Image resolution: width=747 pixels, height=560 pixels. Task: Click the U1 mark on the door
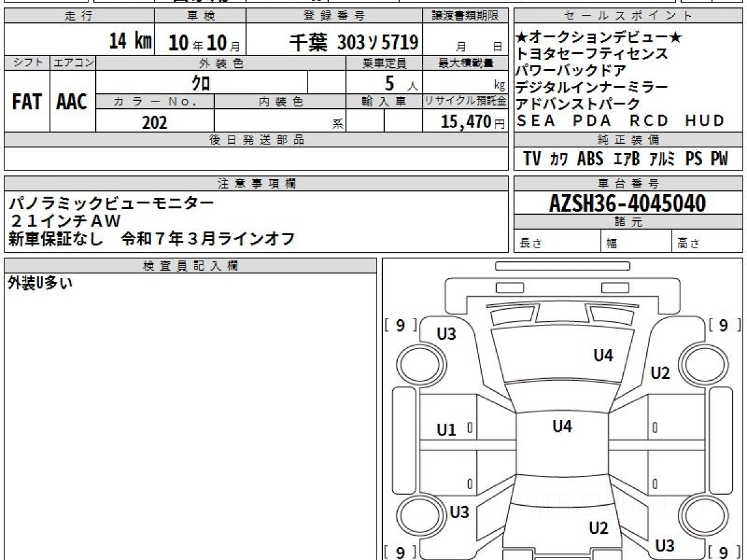click(x=446, y=429)
